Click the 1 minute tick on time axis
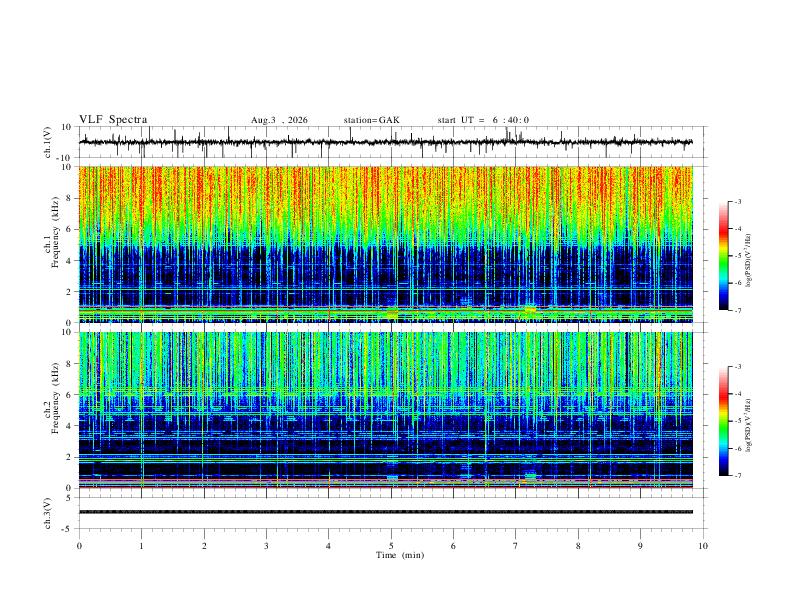This screenshot has width=792, height=612. click(141, 546)
